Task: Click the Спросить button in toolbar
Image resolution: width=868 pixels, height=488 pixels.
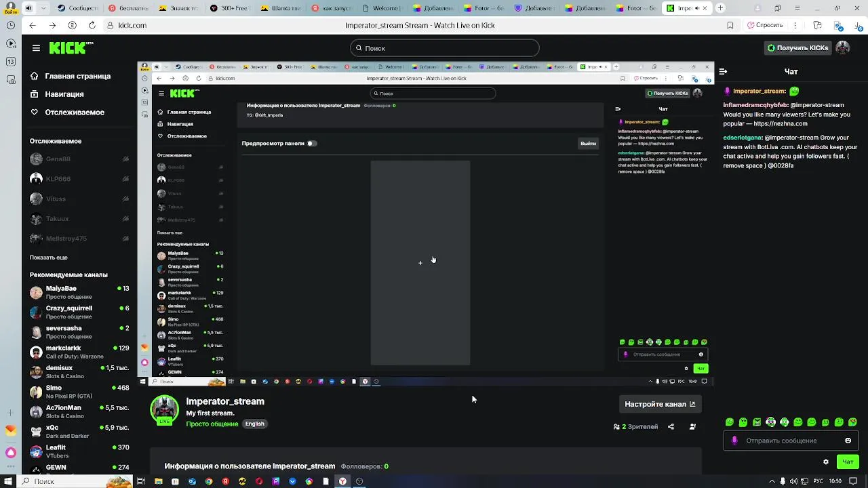Action: point(764,25)
